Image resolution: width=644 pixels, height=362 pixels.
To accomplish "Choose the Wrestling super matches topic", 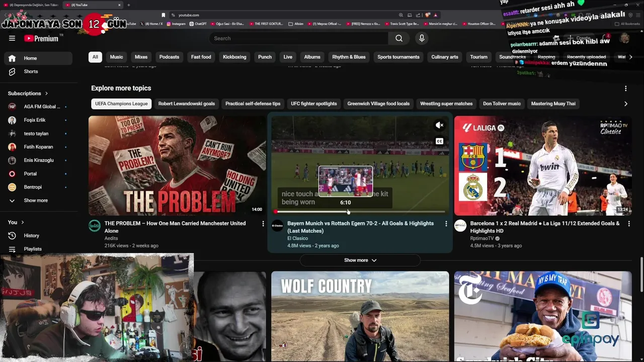I will tap(446, 104).
